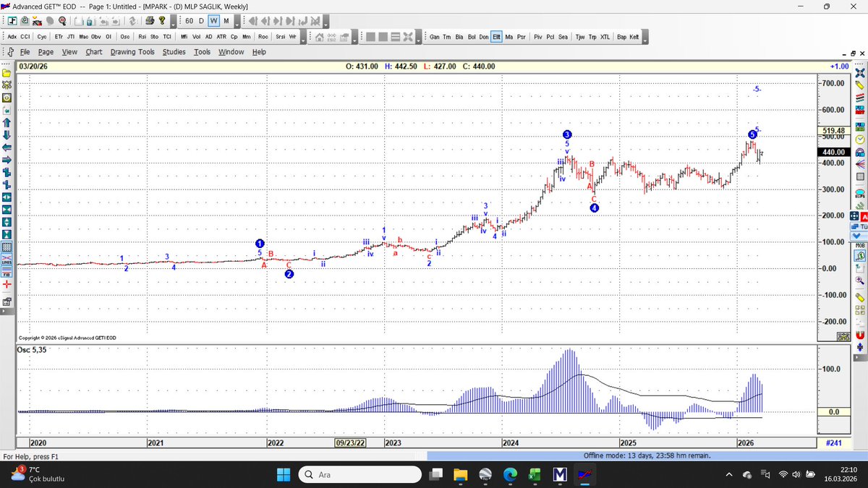868x488 pixels.
Task: Switch to Daily timeframe D button
Action: click(x=201, y=21)
